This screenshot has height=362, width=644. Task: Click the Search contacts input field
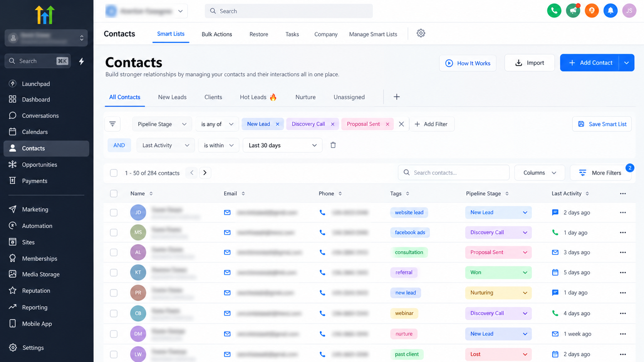pyautogui.click(x=454, y=173)
